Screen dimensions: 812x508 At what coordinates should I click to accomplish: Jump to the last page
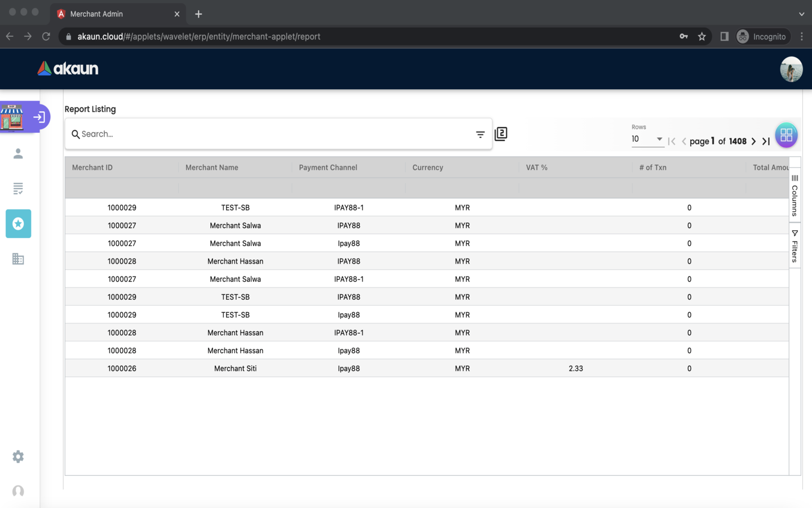click(x=766, y=141)
